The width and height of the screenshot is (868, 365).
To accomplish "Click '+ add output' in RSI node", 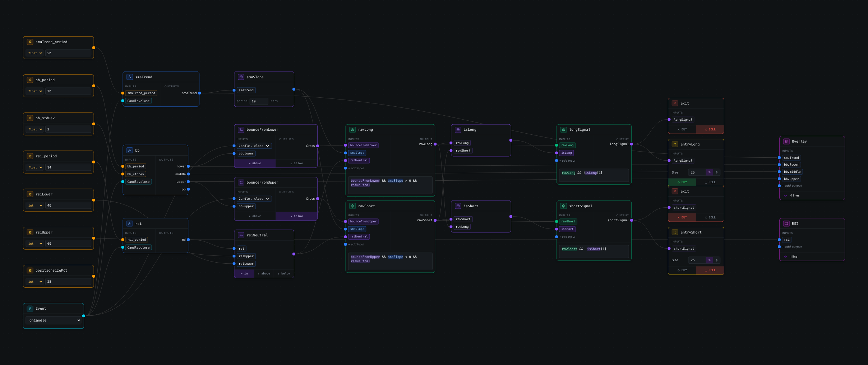I will pos(792,247).
